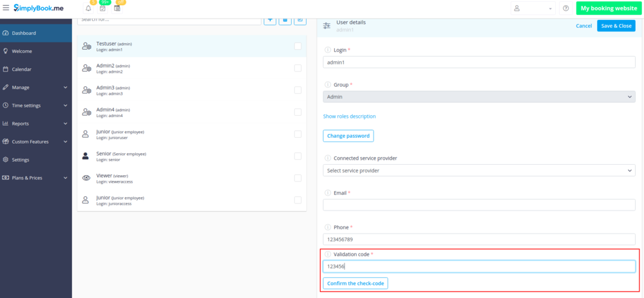
Task: Open Calendar in the sidebar
Action: click(x=21, y=70)
